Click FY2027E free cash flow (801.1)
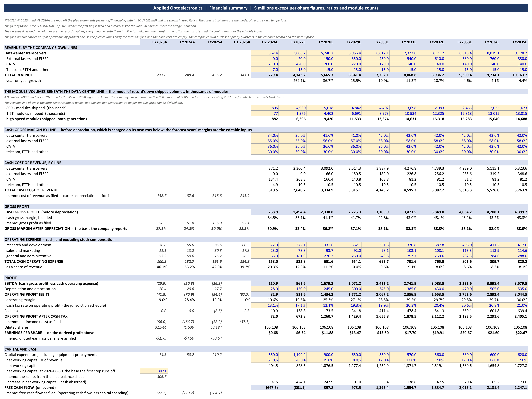This screenshot has width=532, height=399. (x=299, y=387)
